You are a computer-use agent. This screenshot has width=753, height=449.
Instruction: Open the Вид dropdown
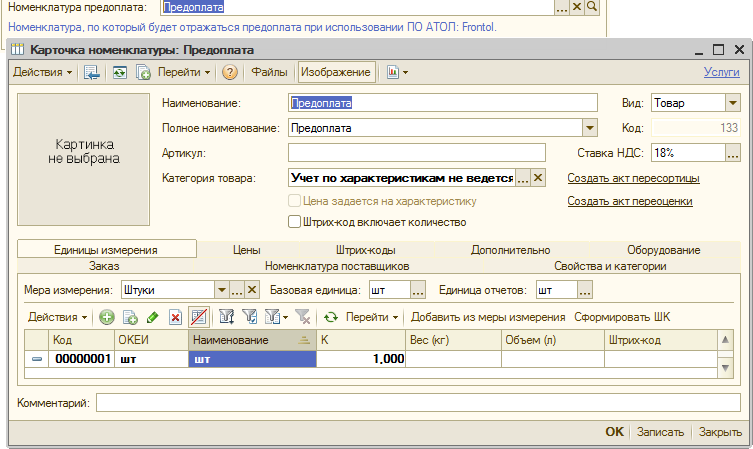732,102
